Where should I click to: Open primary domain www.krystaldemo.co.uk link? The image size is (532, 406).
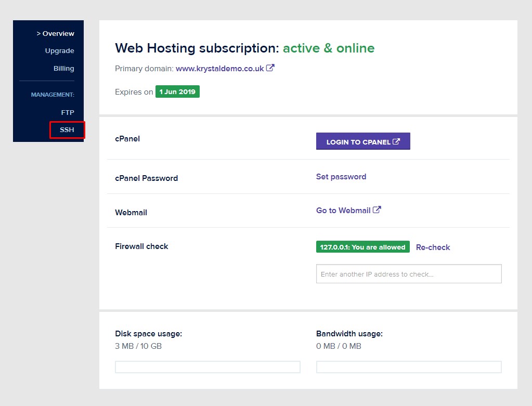(x=219, y=69)
